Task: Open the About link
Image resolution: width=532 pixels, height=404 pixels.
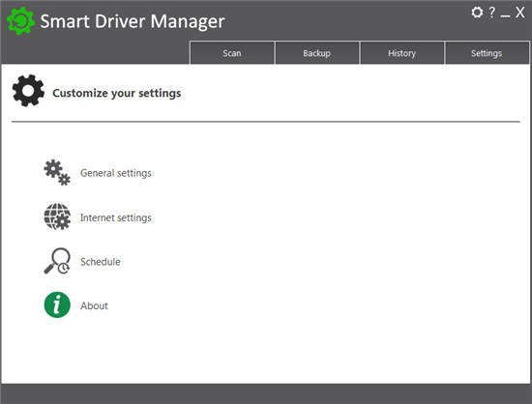Action: click(94, 305)
